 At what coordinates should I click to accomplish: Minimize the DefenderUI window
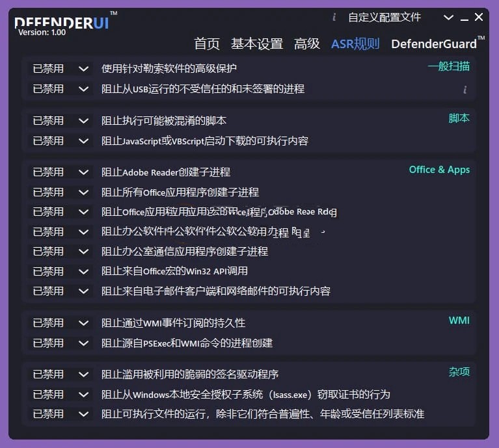pos(465,19)
